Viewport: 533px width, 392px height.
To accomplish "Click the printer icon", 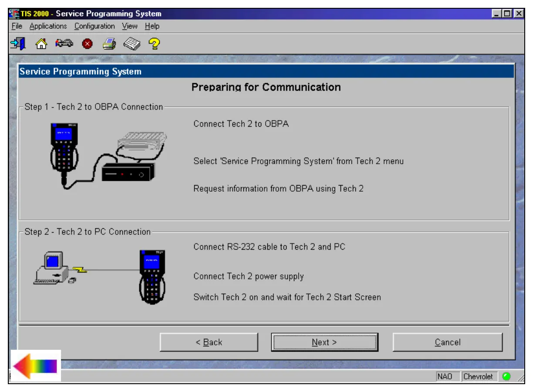I will pyautogui.click(x=109, y=44).
